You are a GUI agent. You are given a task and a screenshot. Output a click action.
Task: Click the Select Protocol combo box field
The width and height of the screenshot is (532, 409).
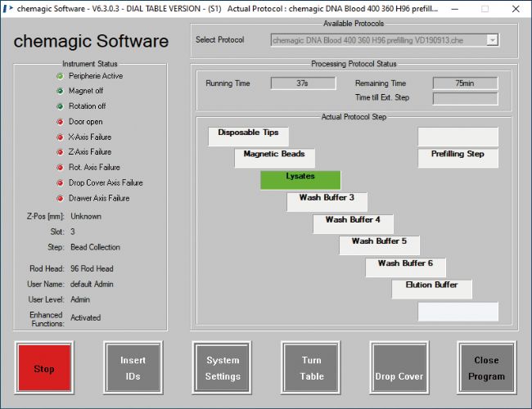(x=385, y=40)
